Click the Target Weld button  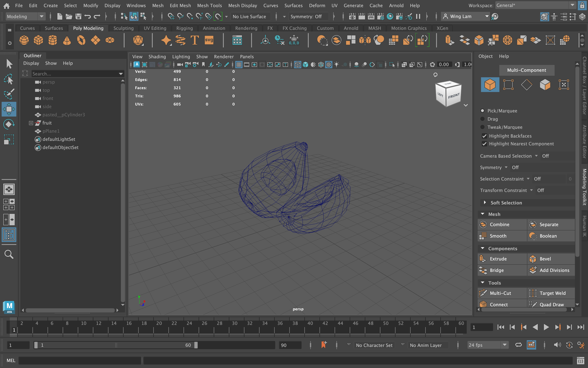coord(551,293)
